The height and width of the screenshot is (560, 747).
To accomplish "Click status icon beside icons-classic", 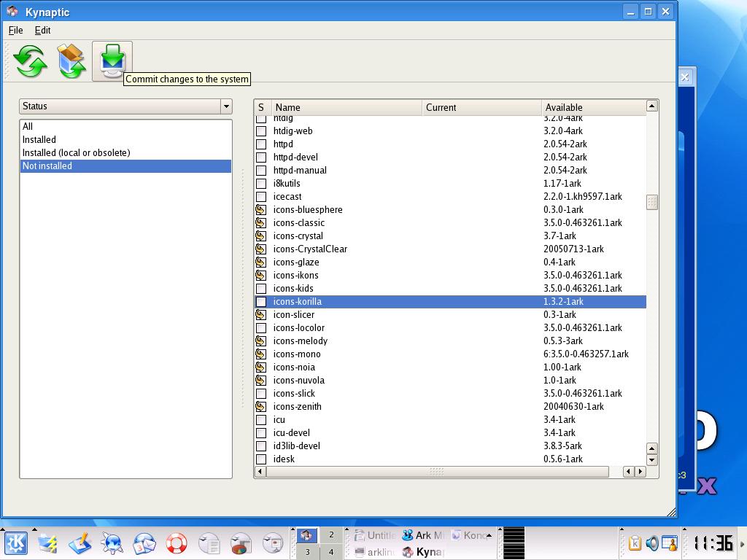I will [260, 223].
